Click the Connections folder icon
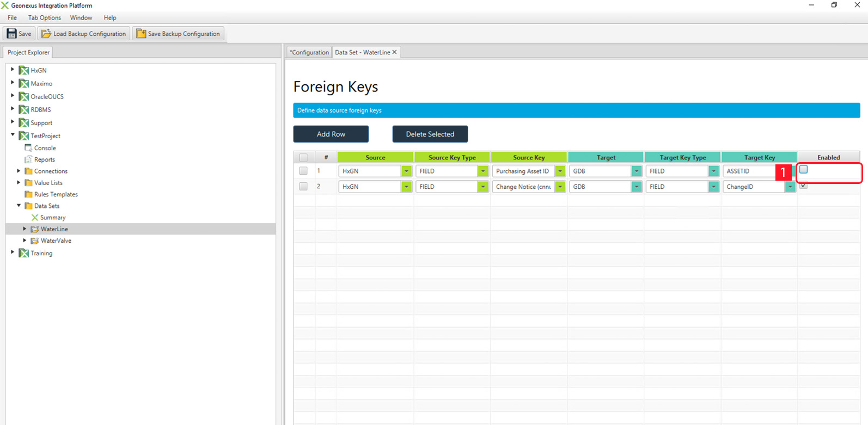The image size is (868, 425). tap(28, 171)
